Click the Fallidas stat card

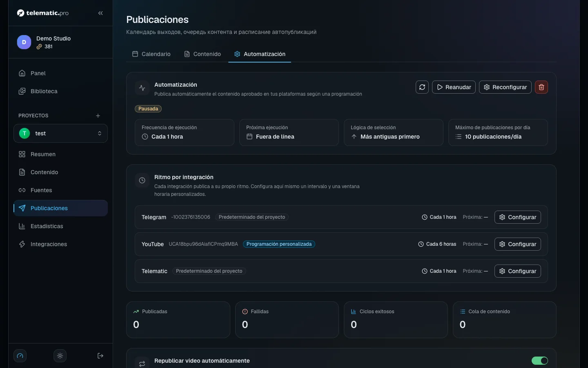point(287,320)
